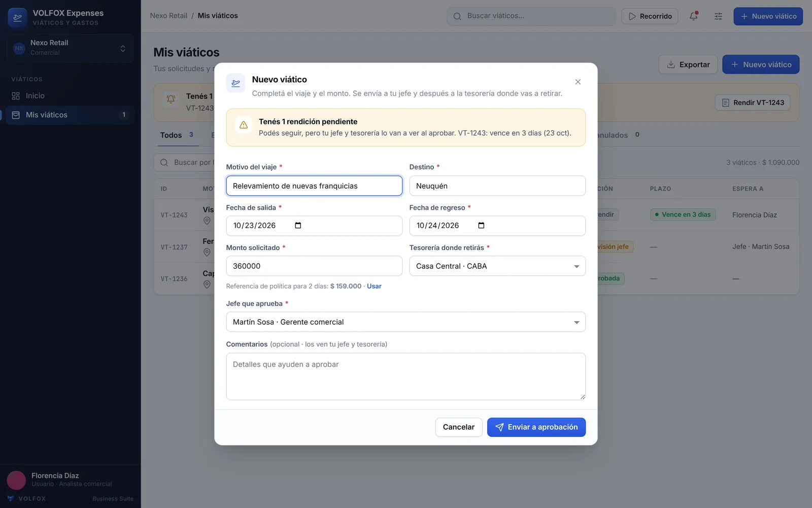Image resolution: width=812 pixels, height=508 pixels.
Task: Click the Vence en 3 días badge
Action: 683,214
